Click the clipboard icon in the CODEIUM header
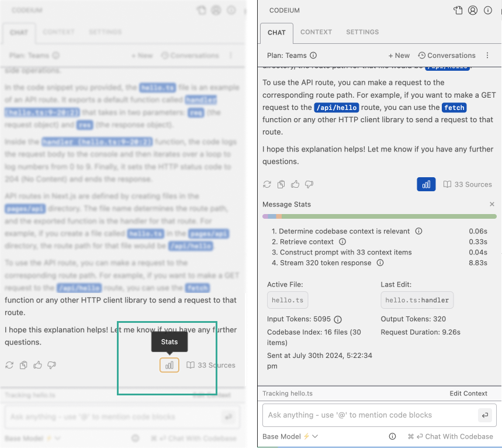 pyautogui.click(x=458, y=11)
